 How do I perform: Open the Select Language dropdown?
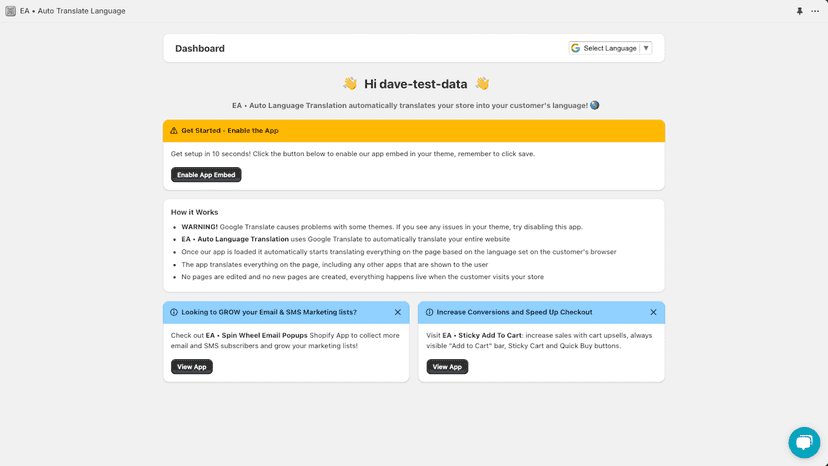[610, 48]
